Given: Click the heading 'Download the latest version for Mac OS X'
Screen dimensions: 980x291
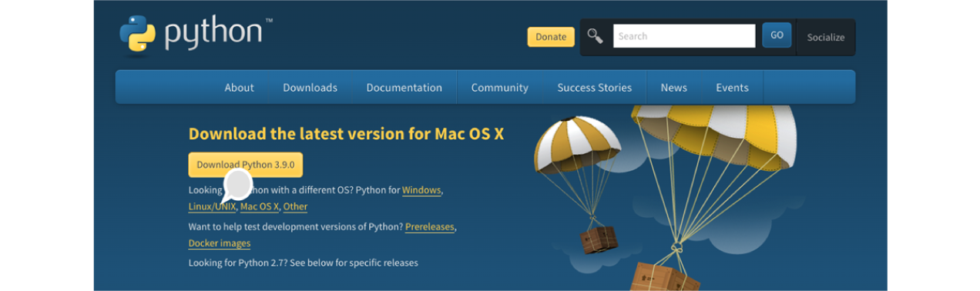Looking at the screenshot, I should [346, 133].
